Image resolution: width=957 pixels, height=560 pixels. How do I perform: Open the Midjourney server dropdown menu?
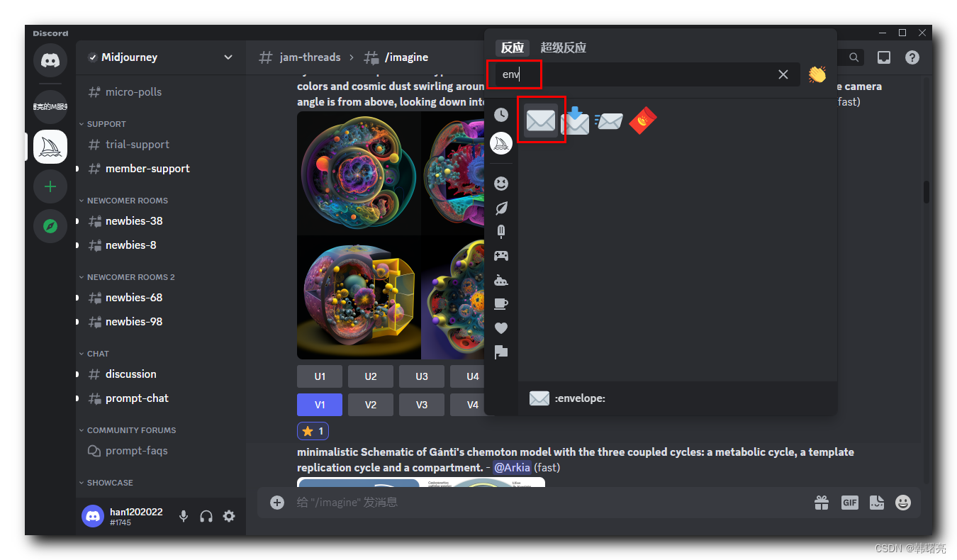tap(161, 57)
